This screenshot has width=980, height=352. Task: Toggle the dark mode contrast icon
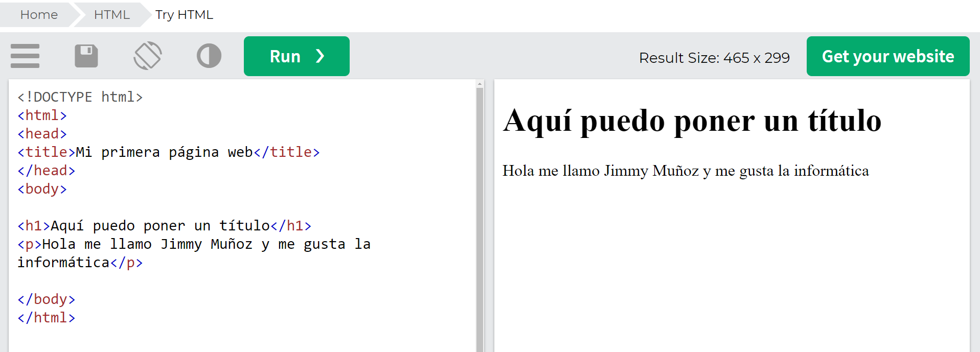(x=209, y=56)
